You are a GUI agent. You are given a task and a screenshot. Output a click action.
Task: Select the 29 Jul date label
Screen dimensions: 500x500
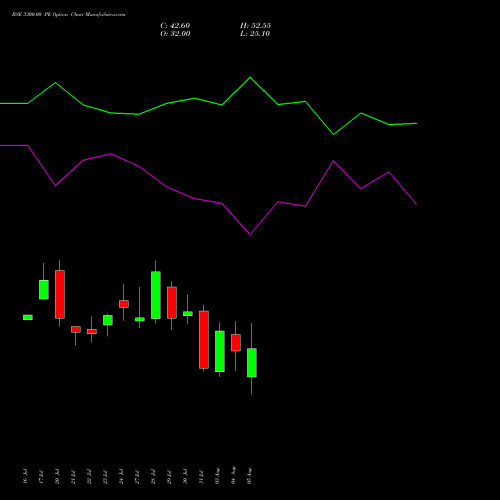169,476
